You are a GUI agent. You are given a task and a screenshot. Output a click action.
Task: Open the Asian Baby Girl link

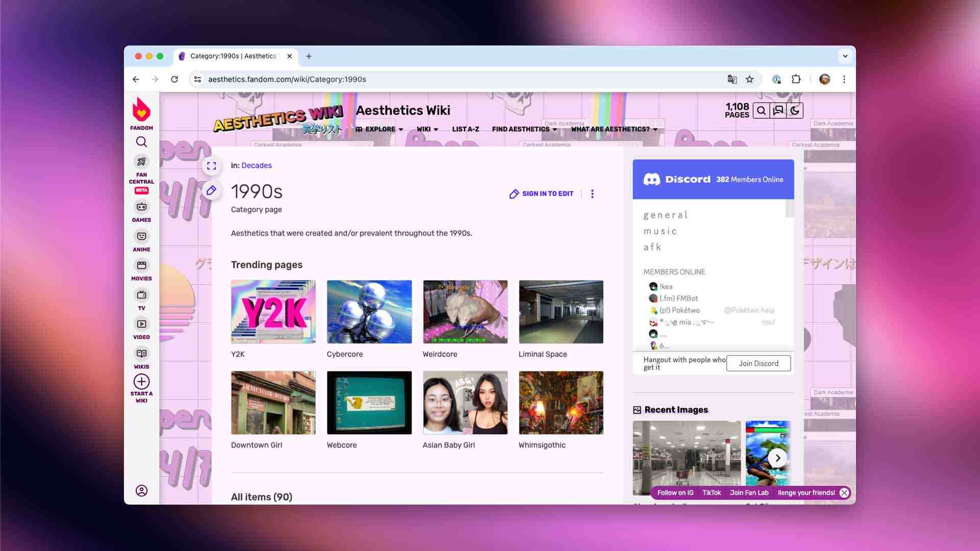point(449,445)
